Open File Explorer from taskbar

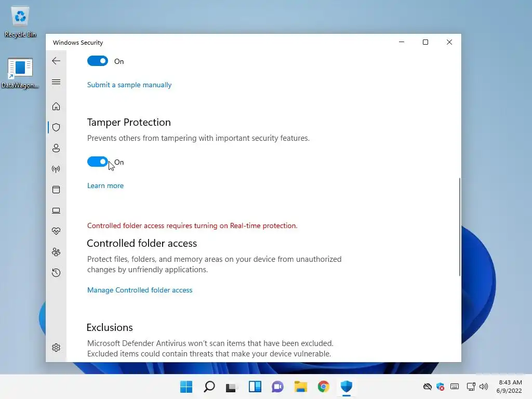pyautogui.click(x=301, y=387)
